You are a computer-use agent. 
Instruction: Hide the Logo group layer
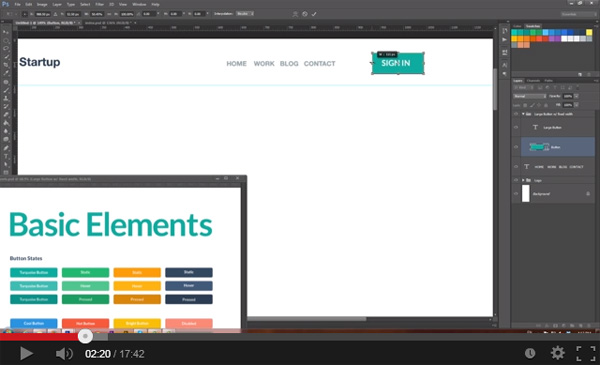click(516, 180)
